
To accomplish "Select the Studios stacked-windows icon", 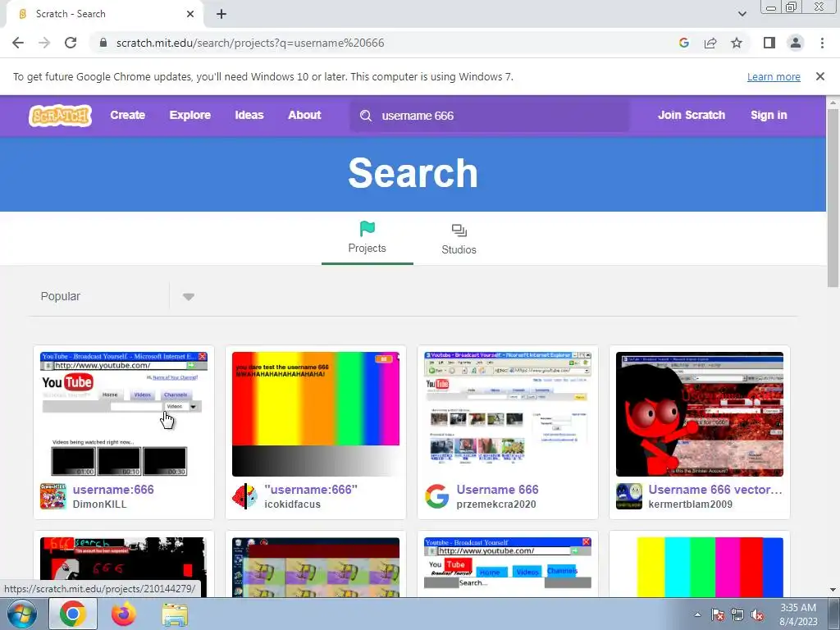I will tap(459, 231).
